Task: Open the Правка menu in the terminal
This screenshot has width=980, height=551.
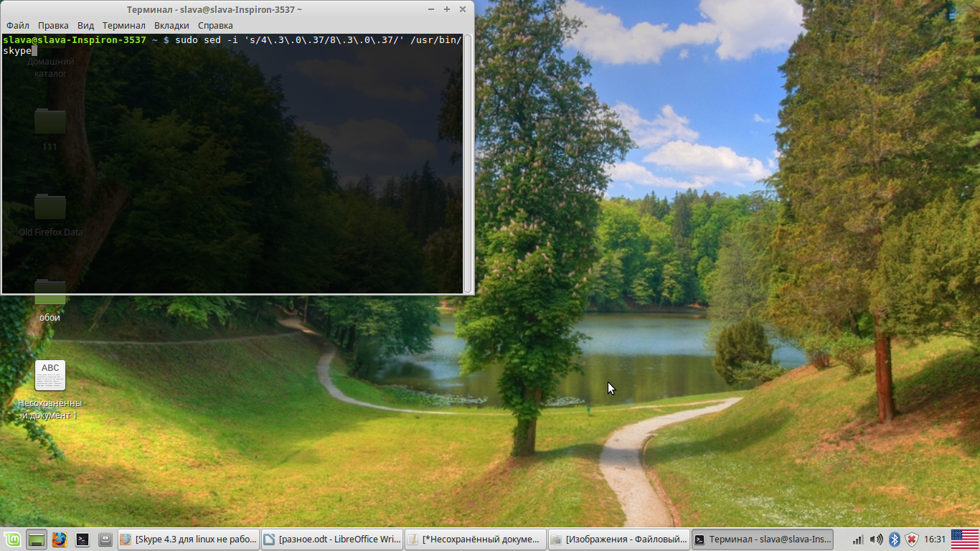Action: (53, 25)
